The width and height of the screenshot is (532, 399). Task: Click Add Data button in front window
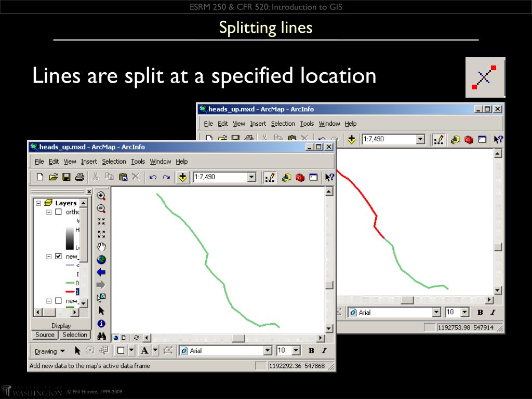[x=182, y=177]
